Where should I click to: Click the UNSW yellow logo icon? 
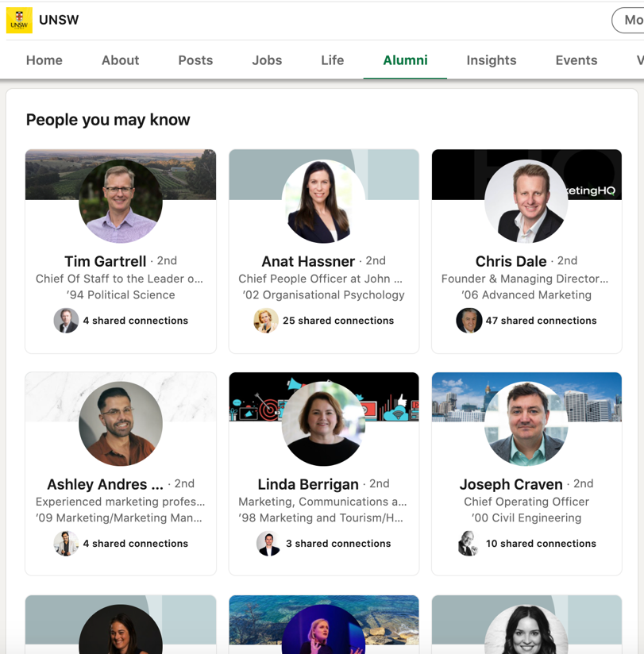[19, 20]
